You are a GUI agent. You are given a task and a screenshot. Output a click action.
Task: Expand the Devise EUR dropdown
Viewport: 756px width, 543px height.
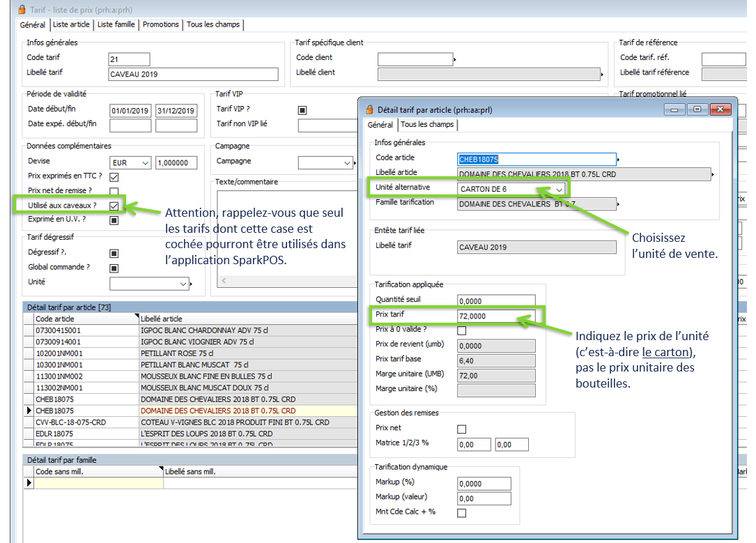pyautogui.click(x=145, y=163)
